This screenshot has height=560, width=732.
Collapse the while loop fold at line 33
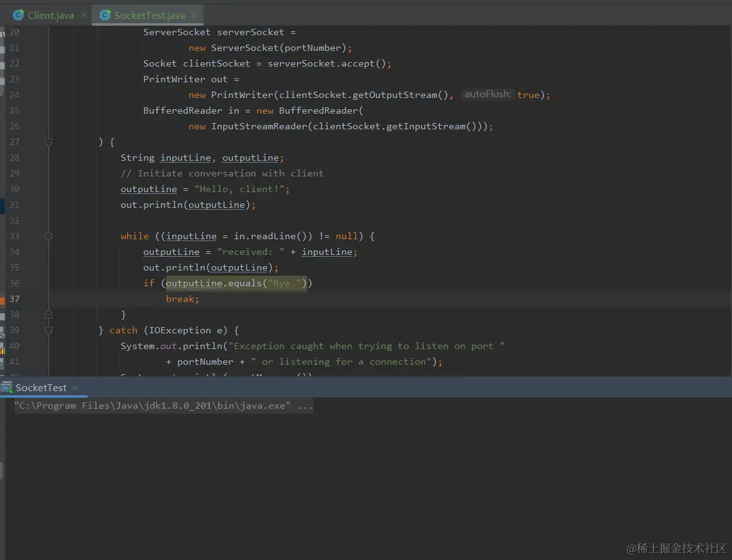[48, 236]
